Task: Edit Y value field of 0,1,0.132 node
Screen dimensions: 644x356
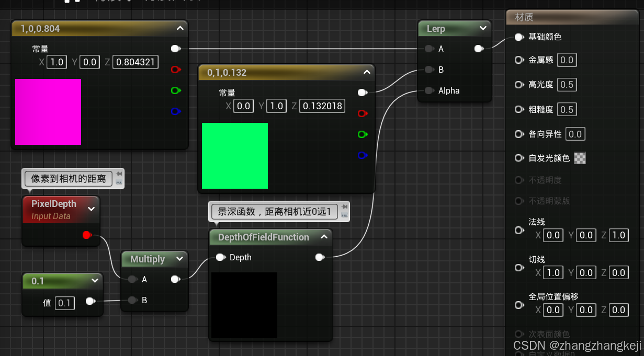Action: [277, 106]
